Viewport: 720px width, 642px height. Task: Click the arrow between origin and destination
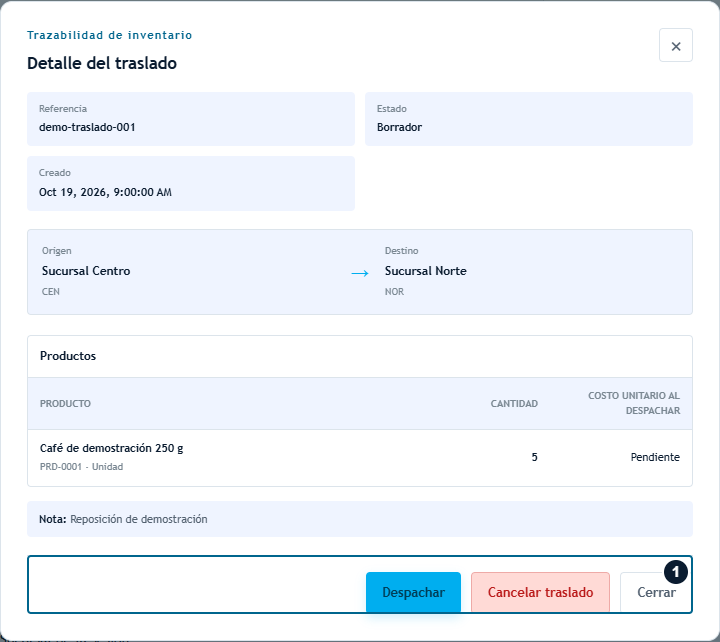pos(360,273)
